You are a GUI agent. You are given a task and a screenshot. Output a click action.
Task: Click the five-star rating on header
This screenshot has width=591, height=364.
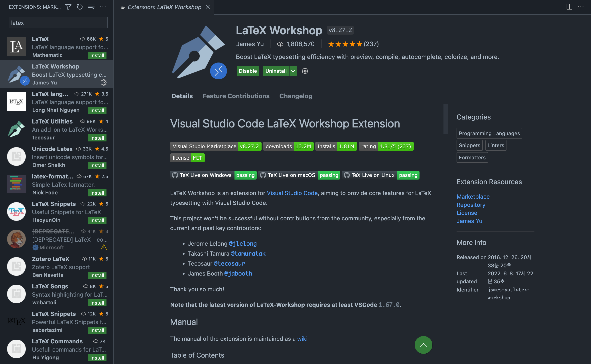click(345, 44)
